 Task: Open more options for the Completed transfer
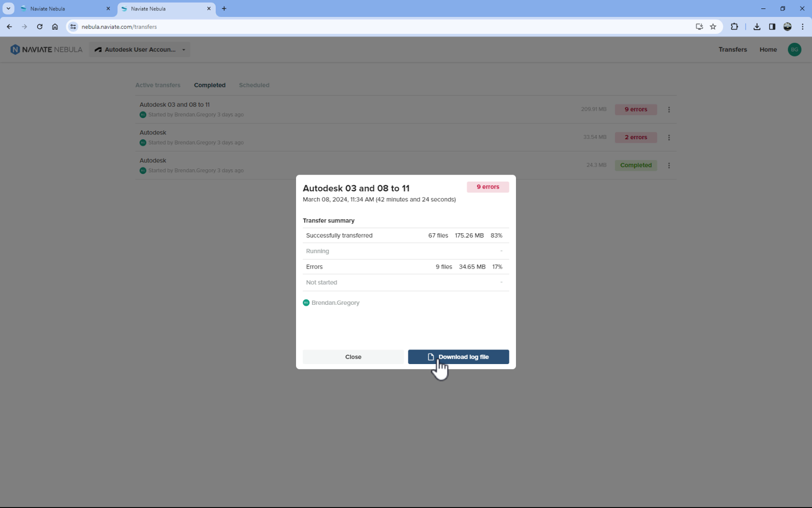[x=669, y=166]
